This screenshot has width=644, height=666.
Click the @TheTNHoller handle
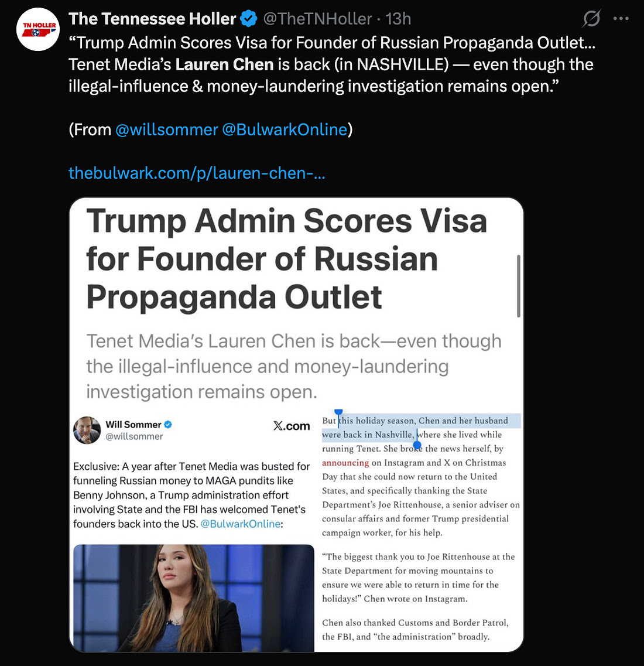[x=317, y=19]
